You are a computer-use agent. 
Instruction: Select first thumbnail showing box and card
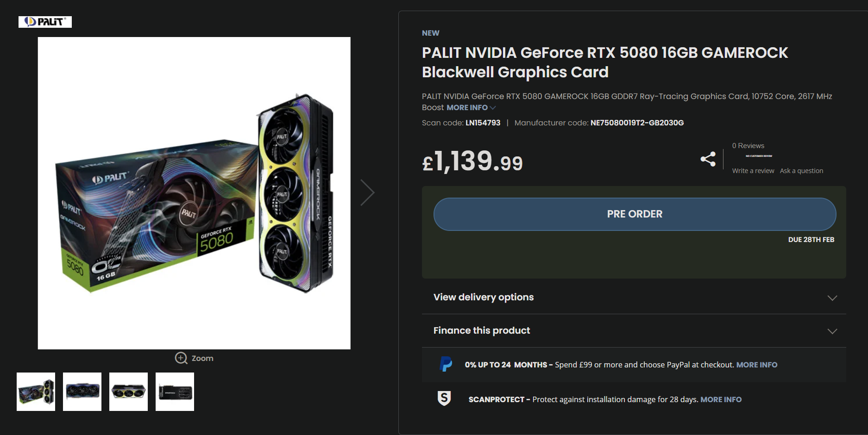(x=36, y=391)
